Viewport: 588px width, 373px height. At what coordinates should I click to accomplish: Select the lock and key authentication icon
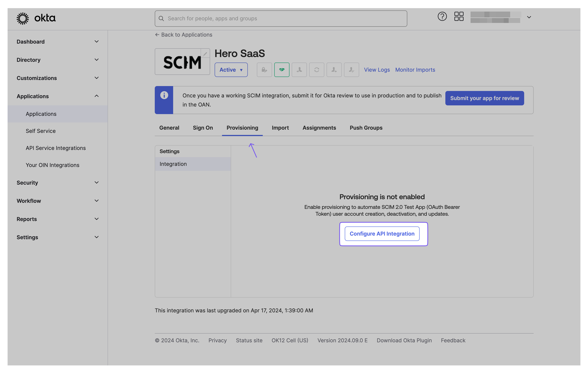(x=264, y=70)
